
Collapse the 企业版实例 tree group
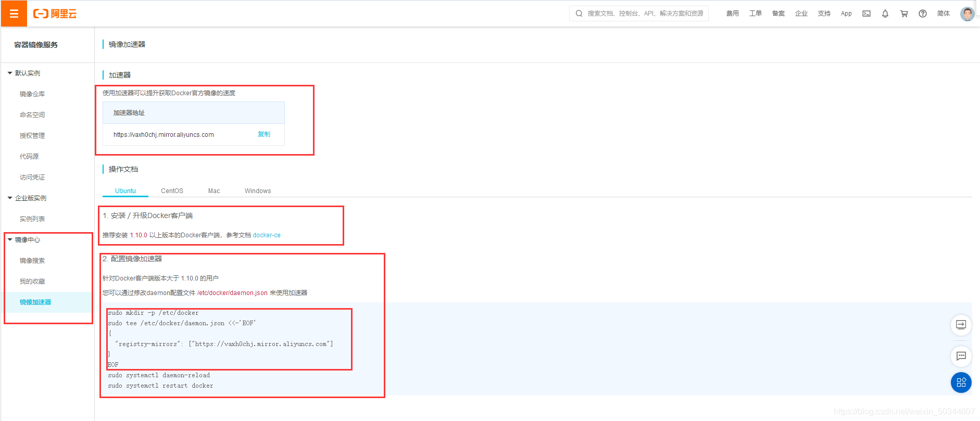point(10,198)
